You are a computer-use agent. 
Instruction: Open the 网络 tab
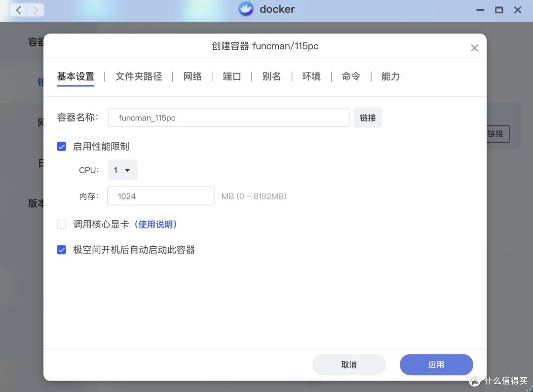[192, 77]
